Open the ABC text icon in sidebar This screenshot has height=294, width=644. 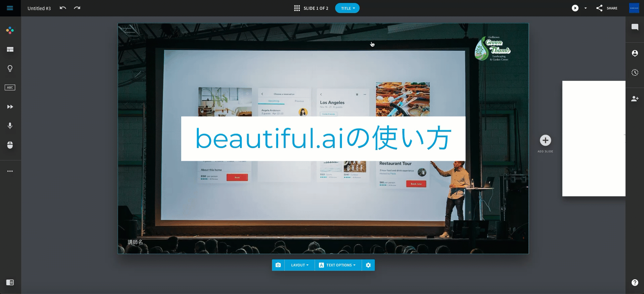tap(10, 88)
